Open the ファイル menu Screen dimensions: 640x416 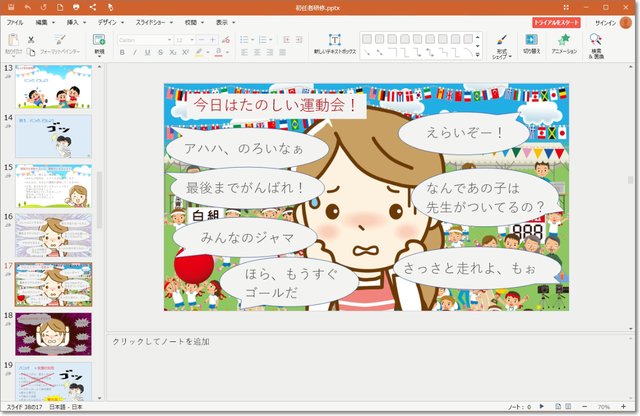15,21
